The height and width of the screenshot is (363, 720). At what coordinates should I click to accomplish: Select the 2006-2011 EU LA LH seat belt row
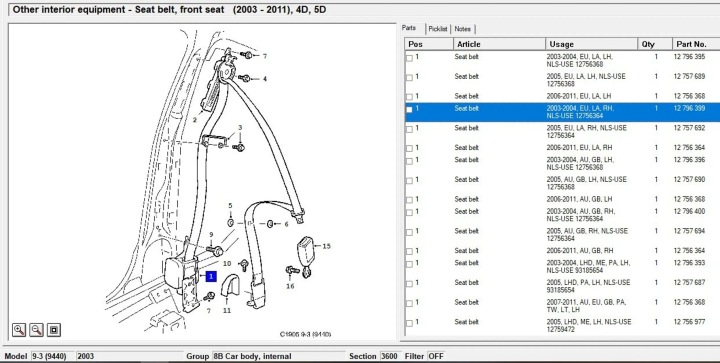[562, 96]
